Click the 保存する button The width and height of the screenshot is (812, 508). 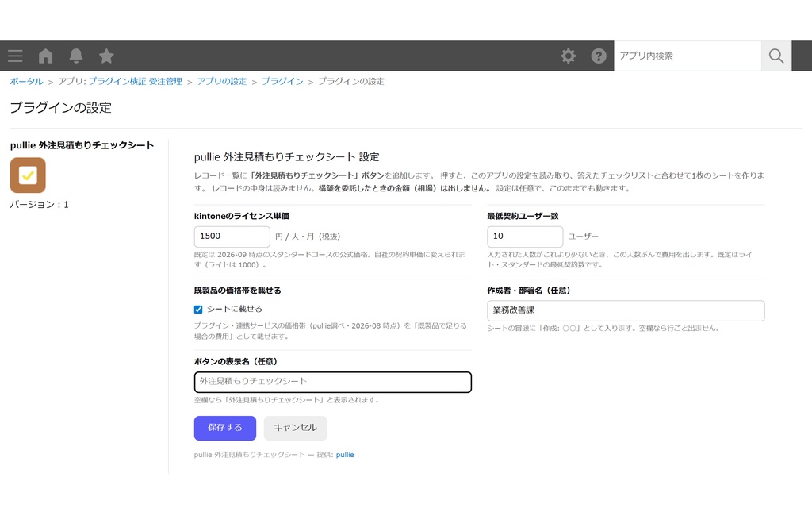click(x=224, y=428)
